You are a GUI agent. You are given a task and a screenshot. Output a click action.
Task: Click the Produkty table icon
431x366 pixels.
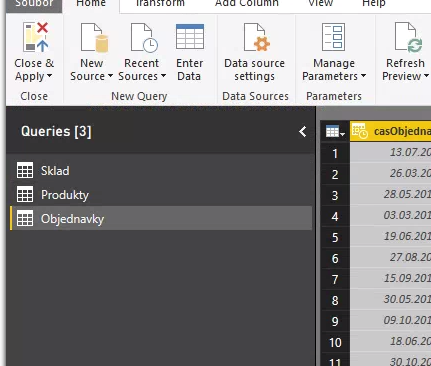click(x=25, y=194)
